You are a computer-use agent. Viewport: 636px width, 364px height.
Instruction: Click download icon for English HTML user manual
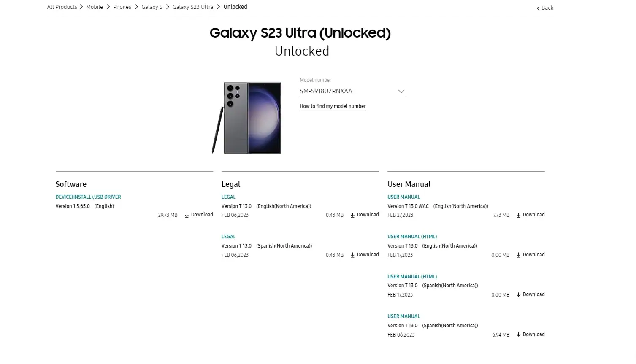pos(518,255)
